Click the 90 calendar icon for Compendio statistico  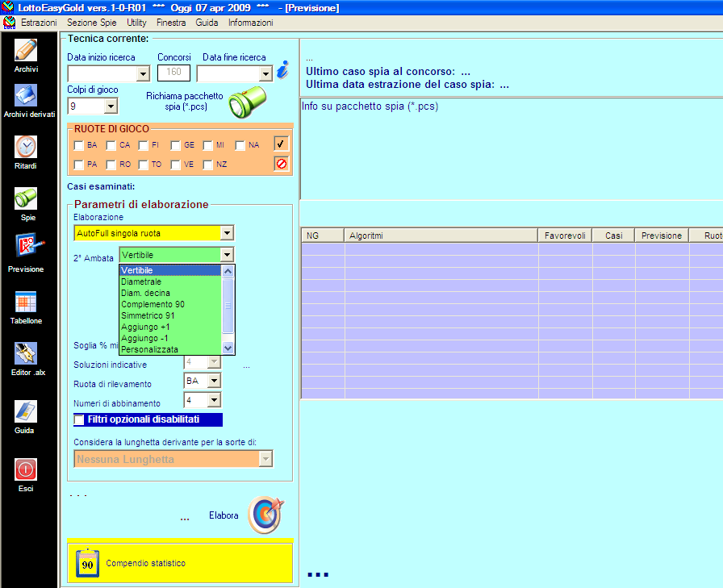click(87, 563)
